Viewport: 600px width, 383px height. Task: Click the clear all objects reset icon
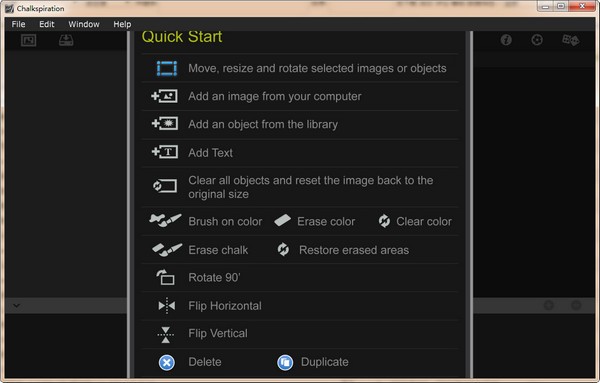tap(165, 186)
